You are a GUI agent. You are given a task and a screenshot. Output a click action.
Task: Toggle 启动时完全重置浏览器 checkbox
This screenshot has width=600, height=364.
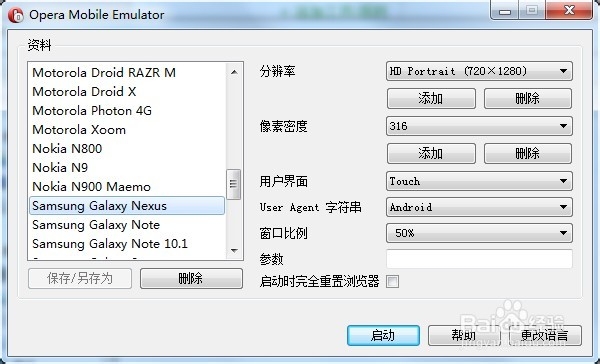point(393,282)
